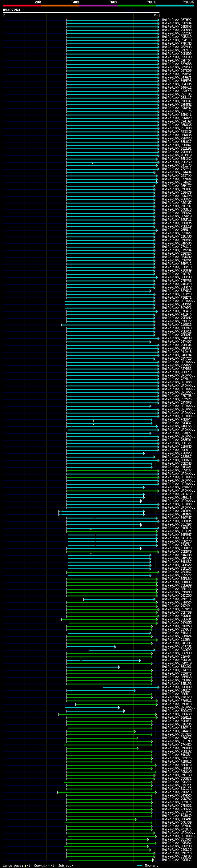This screenshot has width=197, height=868.
Task: Select hit label UniRef100_C8W233
Action: pyautogui.click(x=177, y=846)
